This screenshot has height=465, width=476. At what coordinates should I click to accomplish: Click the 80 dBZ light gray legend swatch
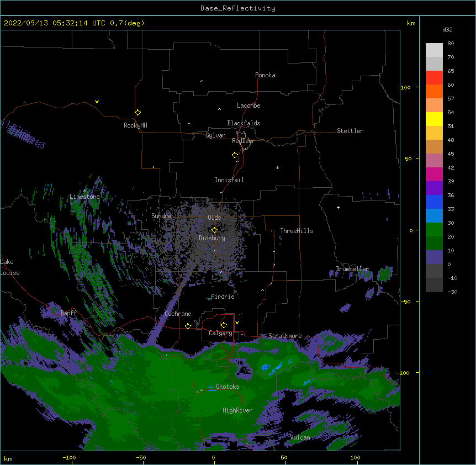(x=434, y=50)
